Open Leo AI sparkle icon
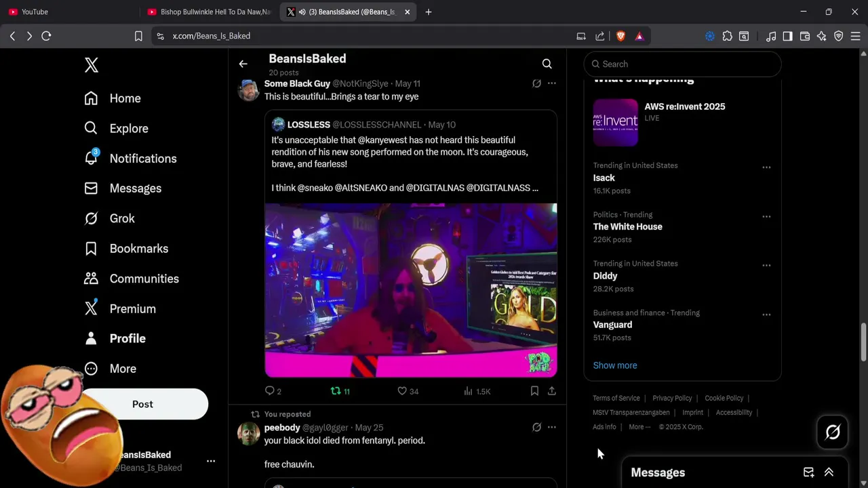The height and width of the screenshot is (488, 868). tap(822, 36)
